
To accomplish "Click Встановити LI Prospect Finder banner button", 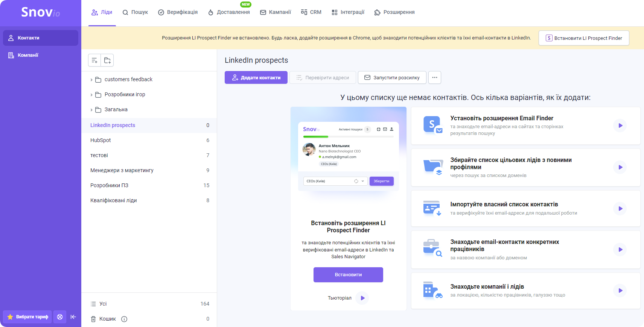I will pos(584,38).
